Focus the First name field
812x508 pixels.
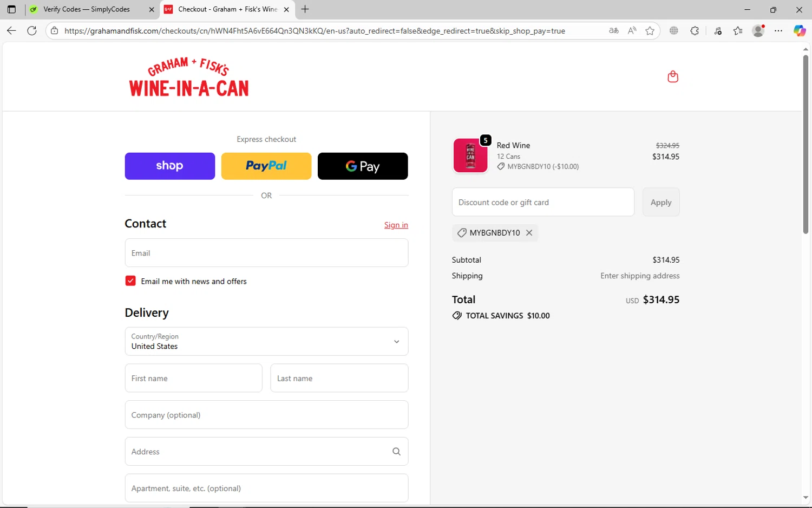point(194,378)
